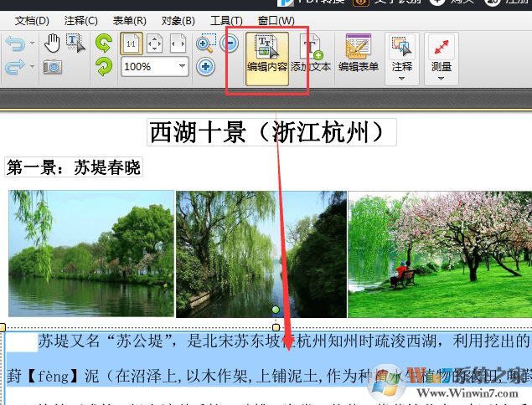This screenshot has height=405, width=532.
Task: Click the left lakeside willow photo
Action: pyautogui.click(x=91, y=254)
